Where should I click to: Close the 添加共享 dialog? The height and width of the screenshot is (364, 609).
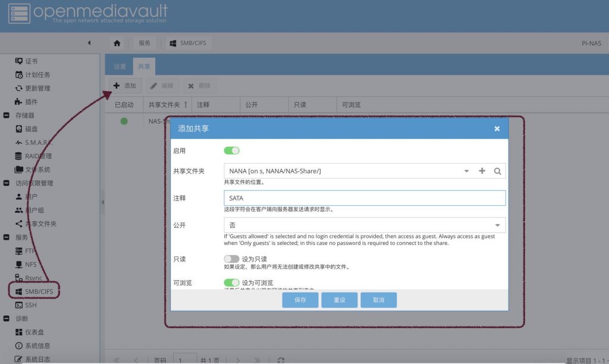[x=497, y=128]
